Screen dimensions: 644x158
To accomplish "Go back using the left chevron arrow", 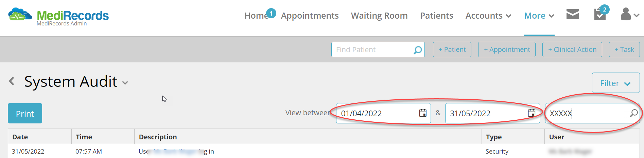I will click(x=12, y=81).
